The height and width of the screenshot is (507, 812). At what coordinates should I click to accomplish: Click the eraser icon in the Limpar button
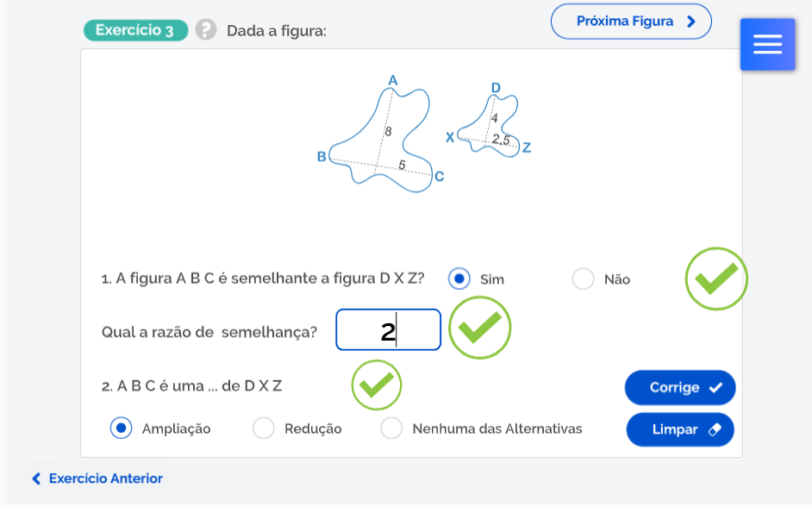click(x=714, y=429)
